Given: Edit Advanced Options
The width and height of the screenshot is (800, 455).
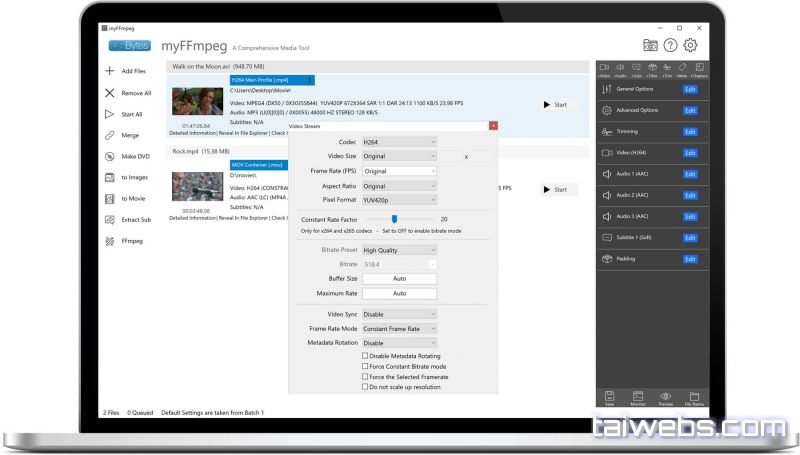Looking at the screenshot, I should 690,111.
